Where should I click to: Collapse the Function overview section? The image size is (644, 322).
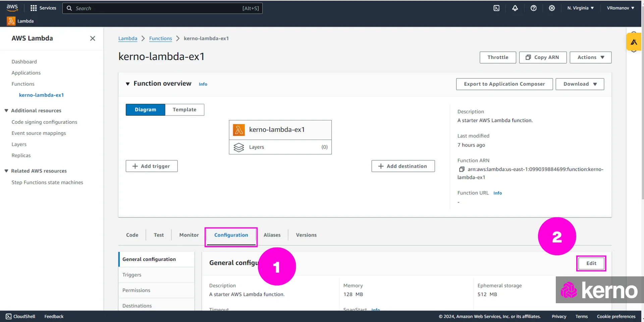127,84
